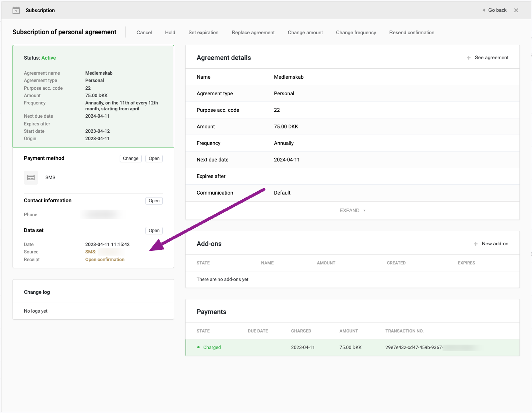The width and height of the screenshot is (532, 413).
Task: Click the SMS: source link
Action: coord(91,252)
